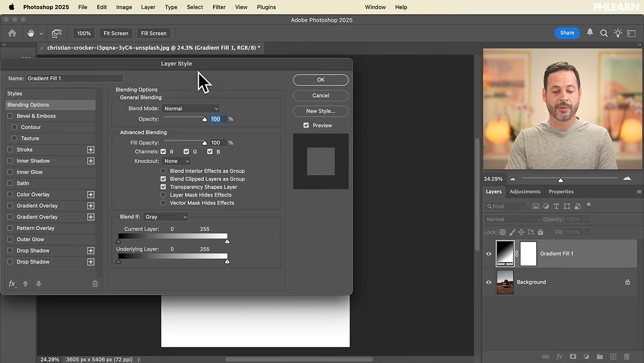Click the move effect down arrow
This screenshot has height=363, width=644.
click(x=39, y=284)
